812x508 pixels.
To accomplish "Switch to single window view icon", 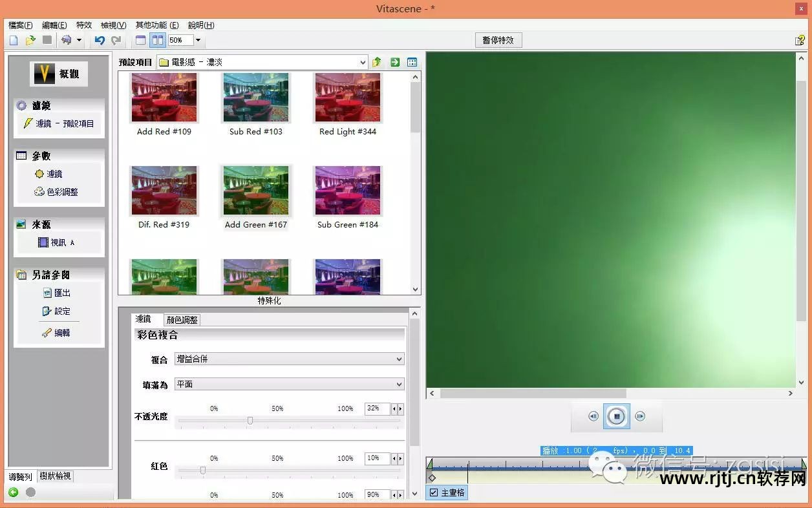I will tap(140, 40).
